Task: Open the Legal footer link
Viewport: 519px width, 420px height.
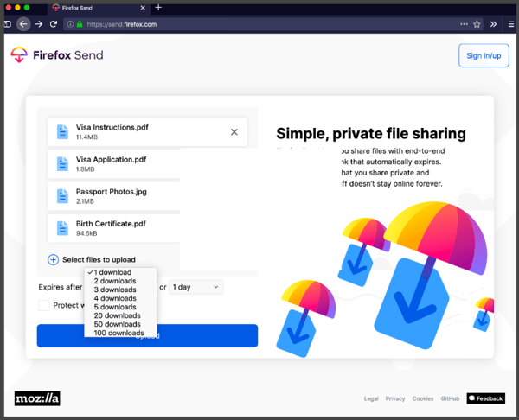Action: click(371, 399)
